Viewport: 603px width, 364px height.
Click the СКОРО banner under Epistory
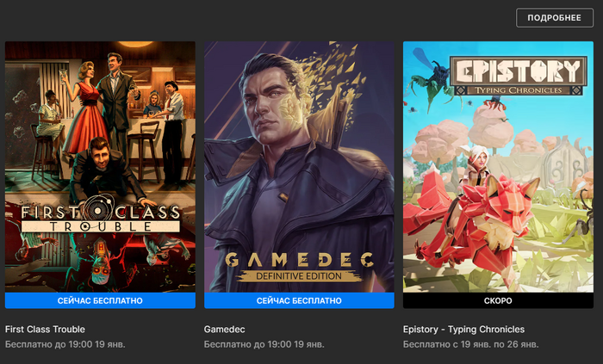click(498, 300)
